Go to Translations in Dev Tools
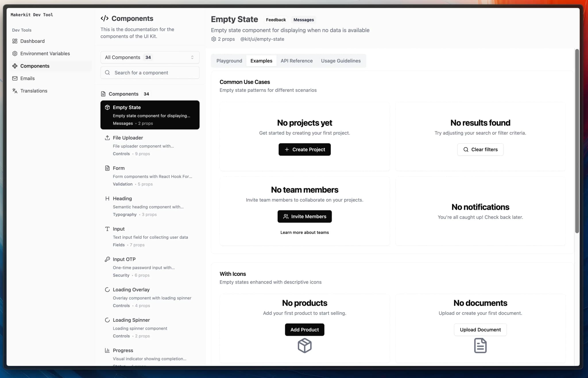 [x=34, y=91]
